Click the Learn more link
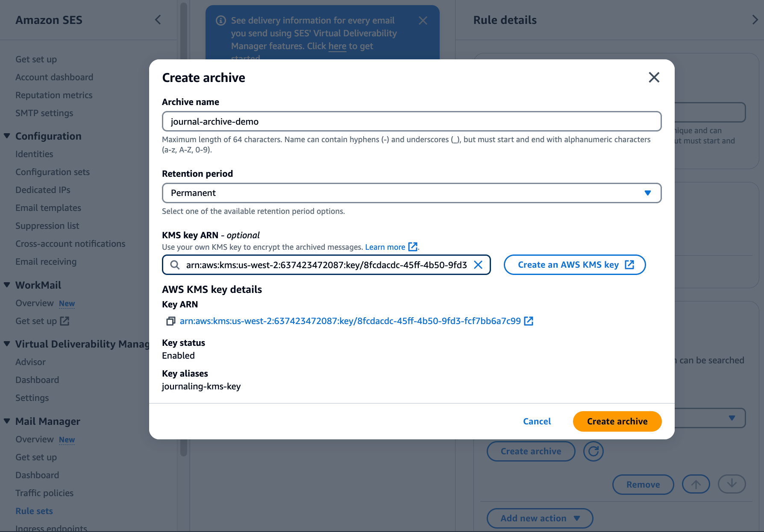 385,247
